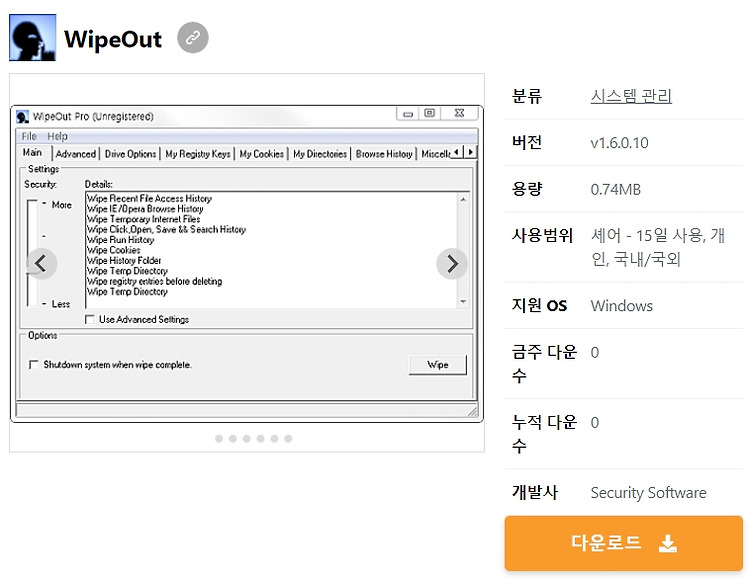Open the File menu
This screenshot has width=750, height=579.
tap(29, 136)
